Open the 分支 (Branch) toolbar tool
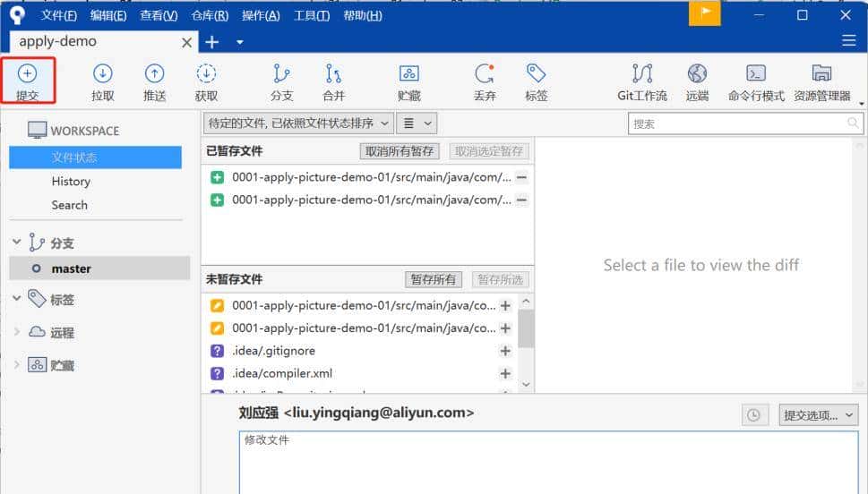 pyautogui.click(x=282, y=81)
